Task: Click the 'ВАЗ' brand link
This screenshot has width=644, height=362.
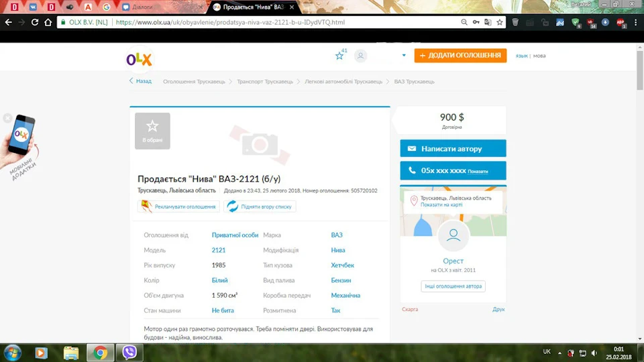Action: [337, 235]
